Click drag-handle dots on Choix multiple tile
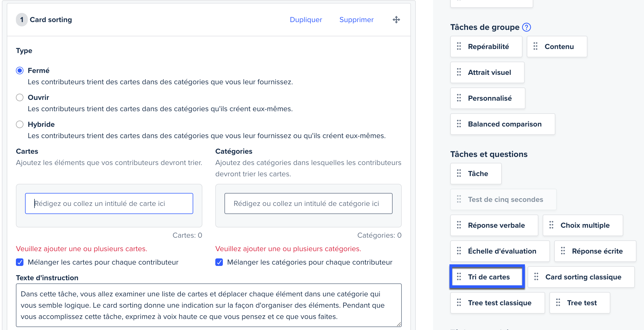 551,225
